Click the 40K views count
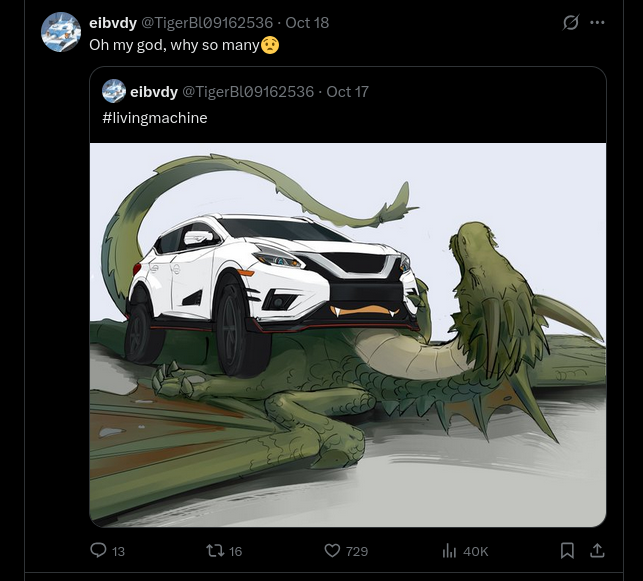 coord(475,551)
